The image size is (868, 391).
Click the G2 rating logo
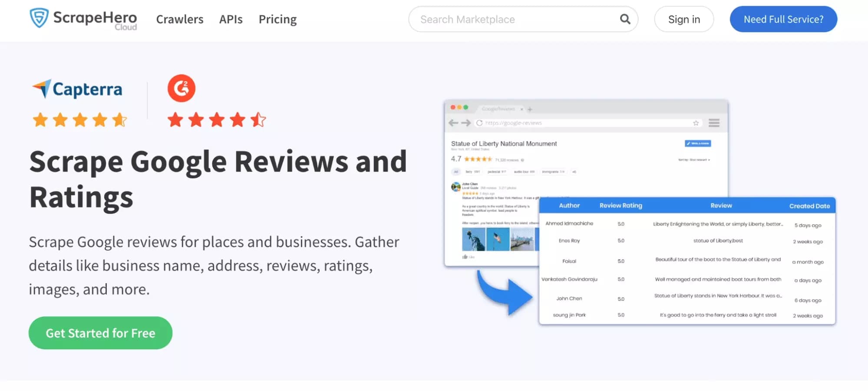pyautogui.click(x=182, y=87)
